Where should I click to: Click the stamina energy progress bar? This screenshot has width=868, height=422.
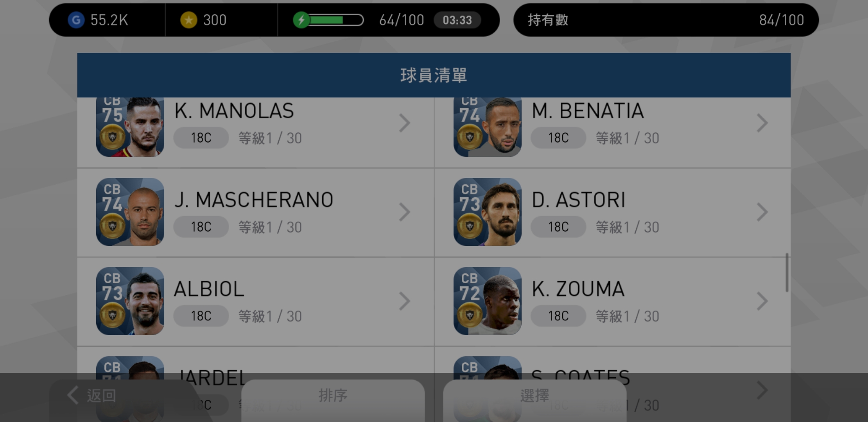[335, 20]
